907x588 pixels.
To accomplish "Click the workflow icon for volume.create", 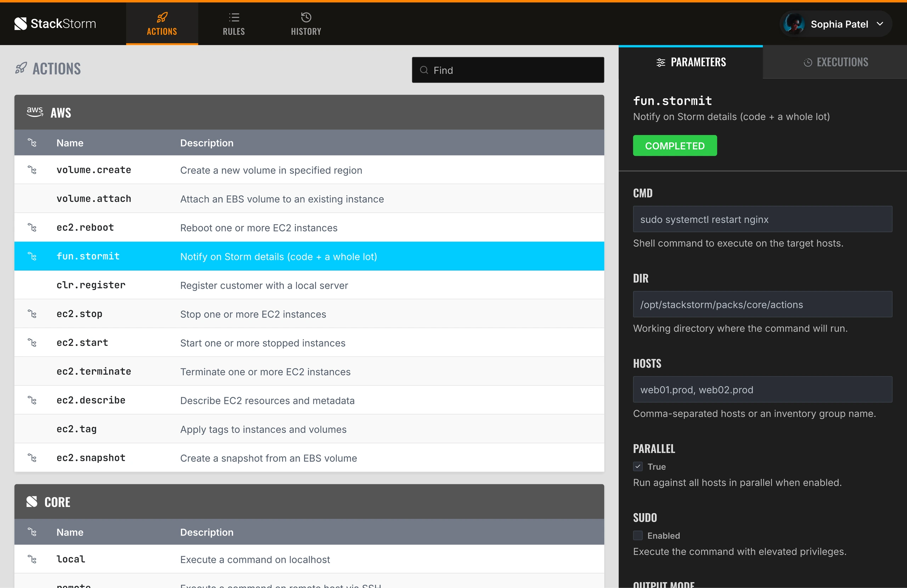I will click(x=32, y=170).
